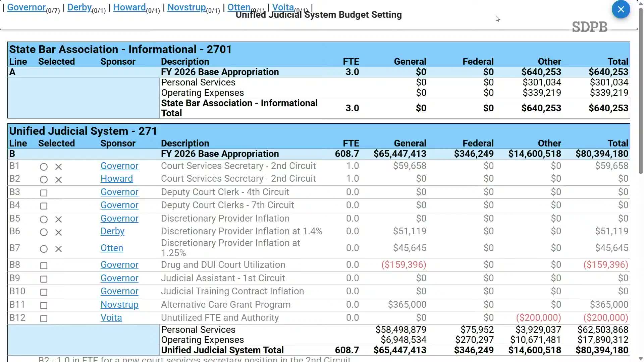644x362 pixels.
Task: Open Derby tab in top navigation
Action: click(x=79, y=7)
